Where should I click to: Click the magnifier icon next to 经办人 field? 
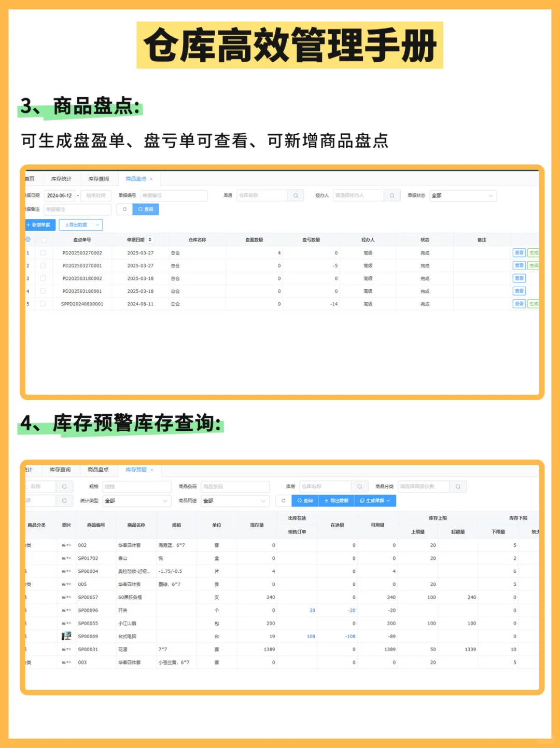(x=393, y=195)
